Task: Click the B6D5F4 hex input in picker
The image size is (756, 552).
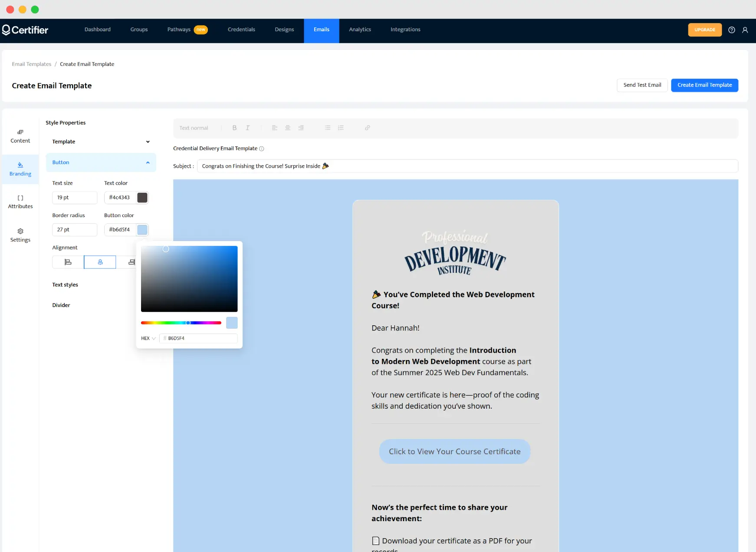Action: tap(198, 338)
